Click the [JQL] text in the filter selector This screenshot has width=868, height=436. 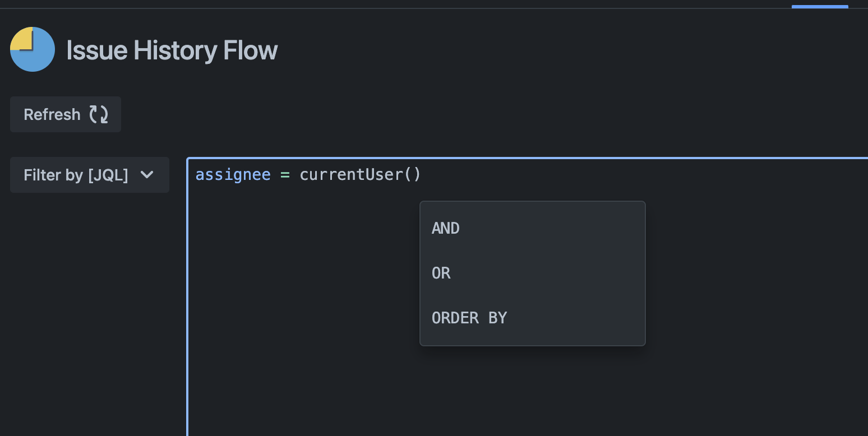point(108,175)
